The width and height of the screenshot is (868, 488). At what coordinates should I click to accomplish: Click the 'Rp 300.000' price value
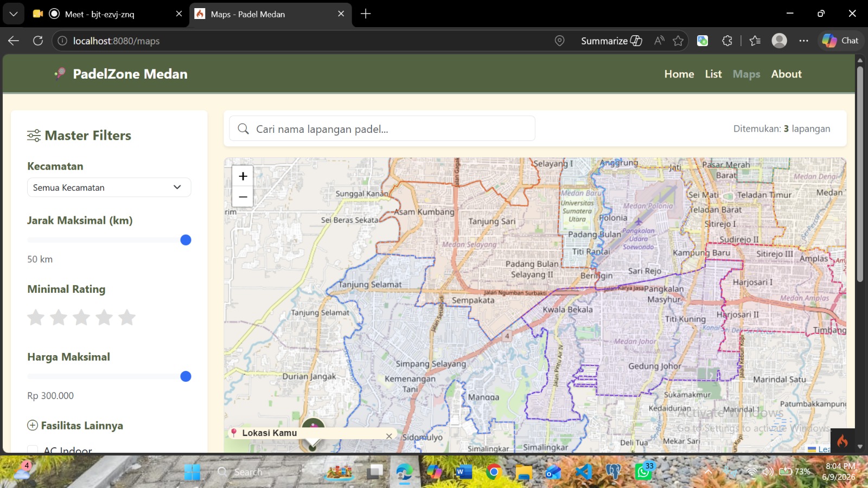tap(50, 396)
